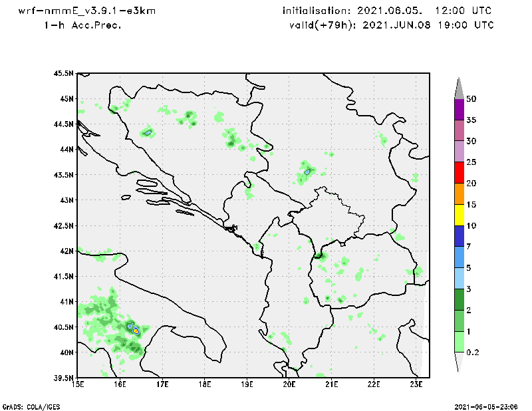Click the orange 15-20 colorbar segment
This screenshot has width=532, height=411.
459,194
